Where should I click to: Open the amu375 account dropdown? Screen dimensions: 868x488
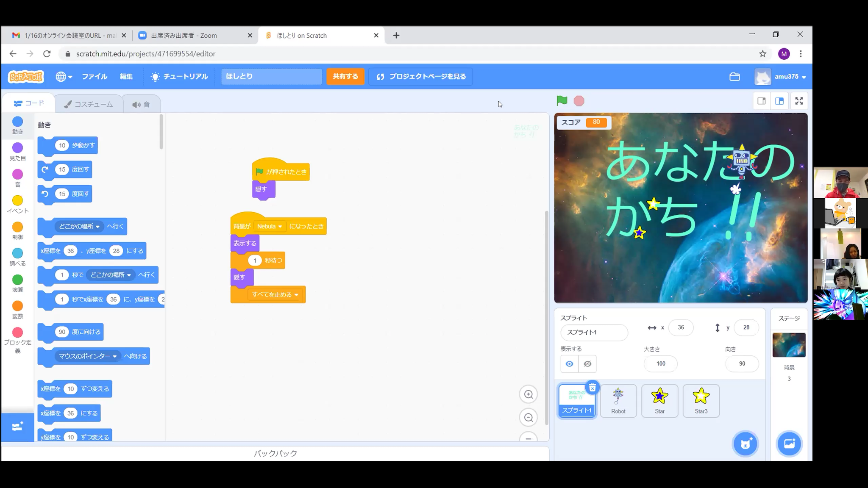[x=780, y=77]
